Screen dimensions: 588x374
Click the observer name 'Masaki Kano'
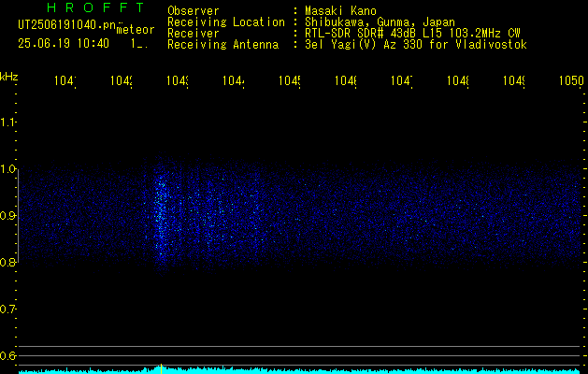tap(340, 10)
